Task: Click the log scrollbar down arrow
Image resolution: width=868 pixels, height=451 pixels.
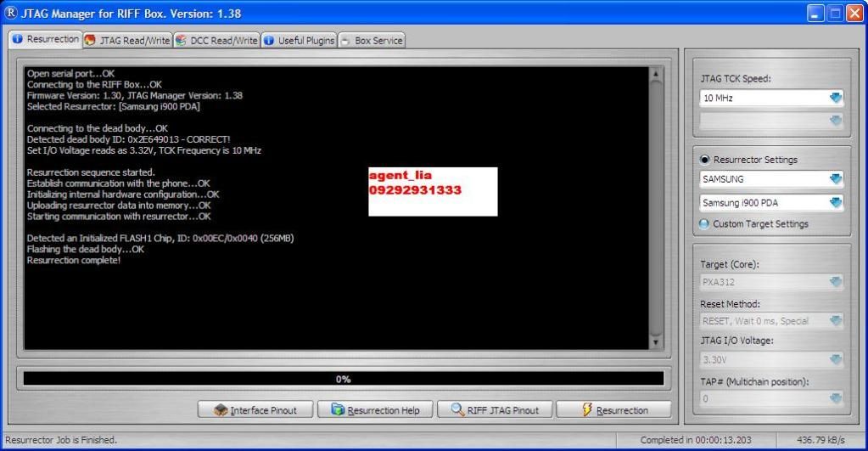Action: pyautogui.click(x=655, y=342)
